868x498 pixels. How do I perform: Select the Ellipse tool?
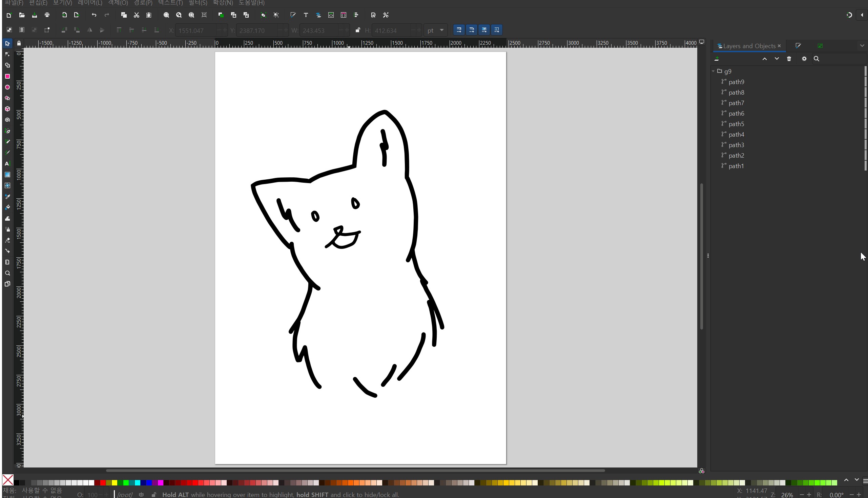click(7, 87)
